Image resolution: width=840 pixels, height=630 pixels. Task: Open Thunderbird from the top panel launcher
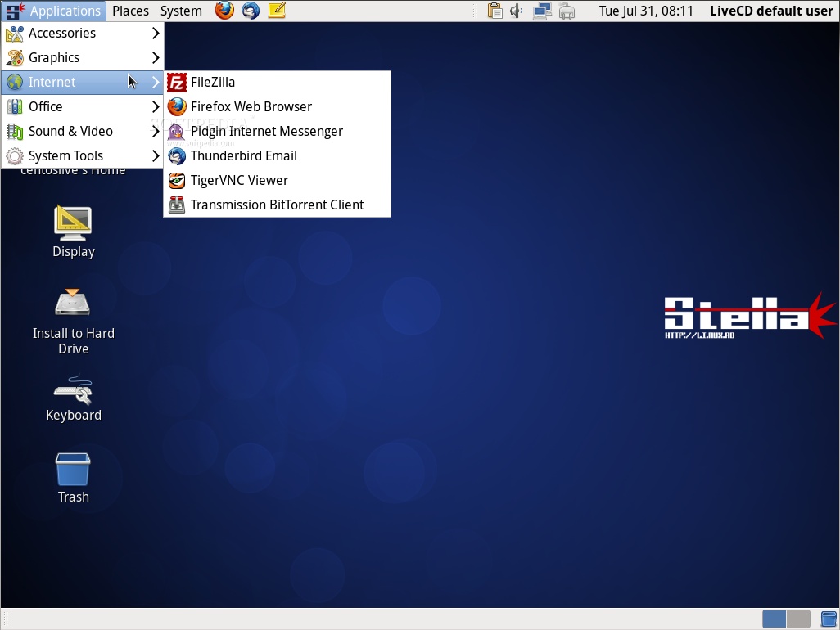[x=251, y=10]
